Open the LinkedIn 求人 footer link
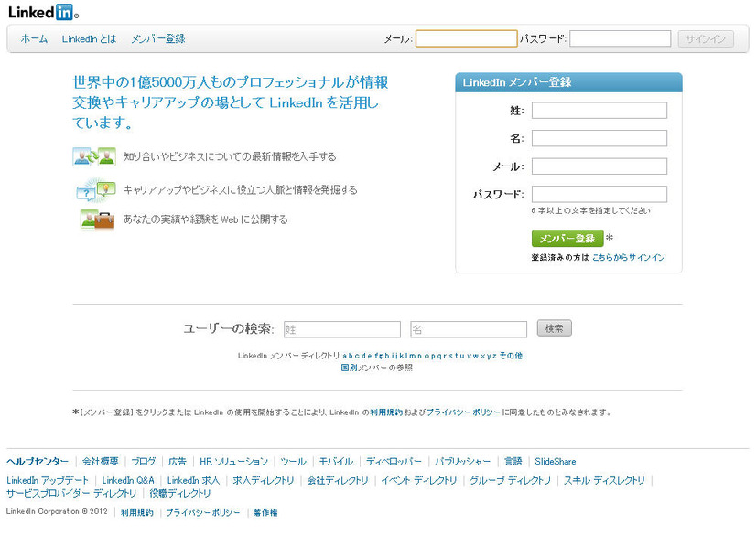Image resolution: width=756 pixels, height=535 pixels. click(x=193, y=480)
